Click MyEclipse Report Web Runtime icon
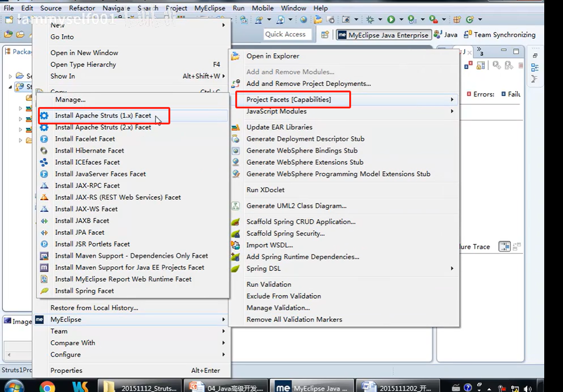Screen dimensions: 563x392 pyautogui.click(x=44, y=279)
